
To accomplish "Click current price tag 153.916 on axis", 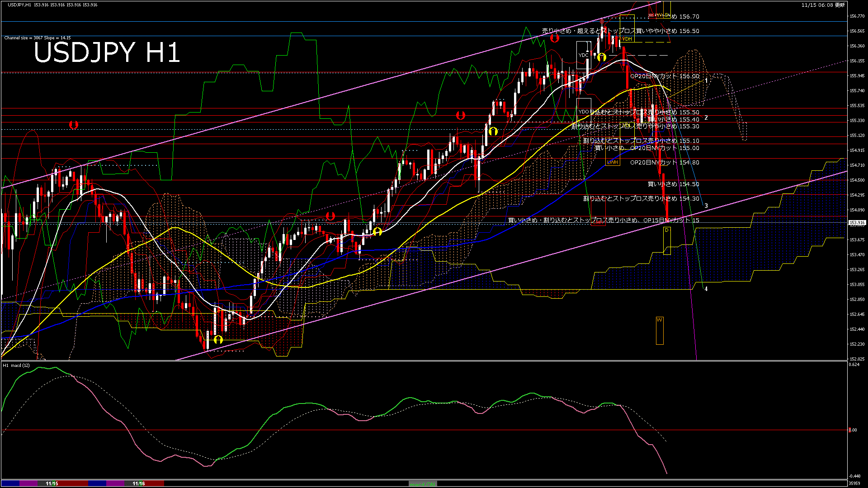I will point(857,223).
